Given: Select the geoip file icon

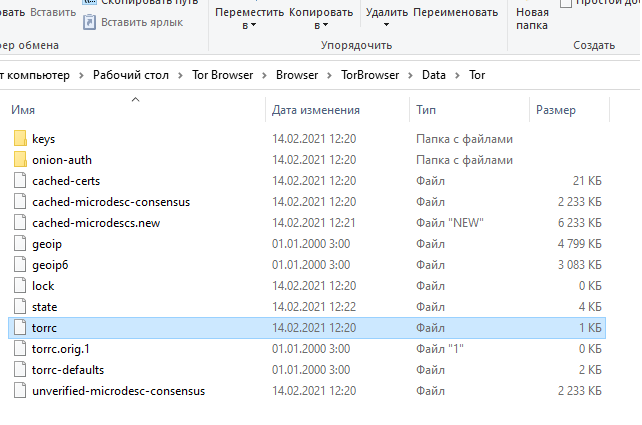Looking at the screenshot, I should [20, 243].
